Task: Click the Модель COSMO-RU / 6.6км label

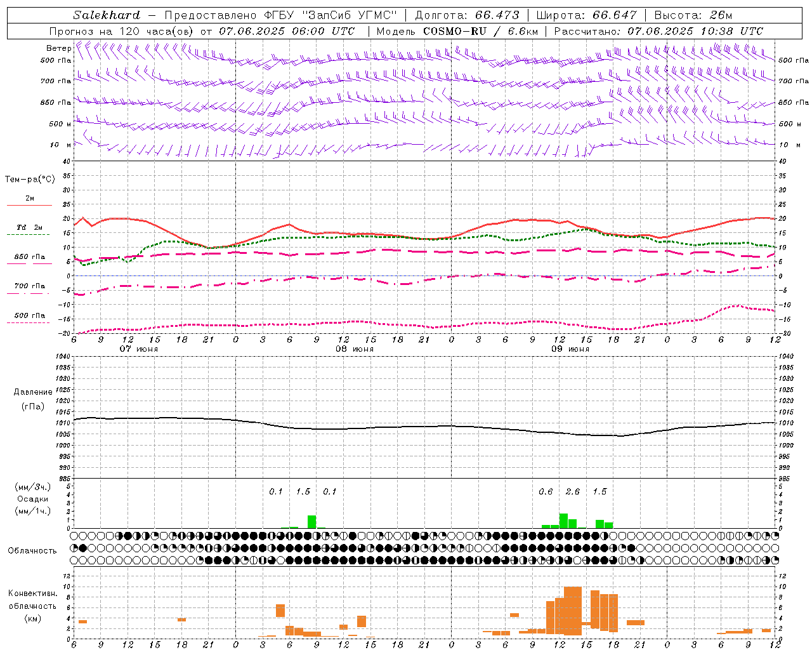Action: point(457,31)
